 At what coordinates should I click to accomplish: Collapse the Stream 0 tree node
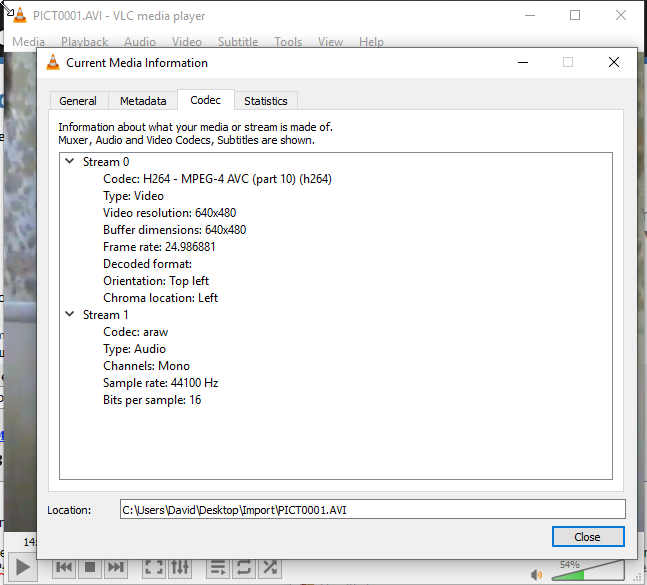pos(70,161)
